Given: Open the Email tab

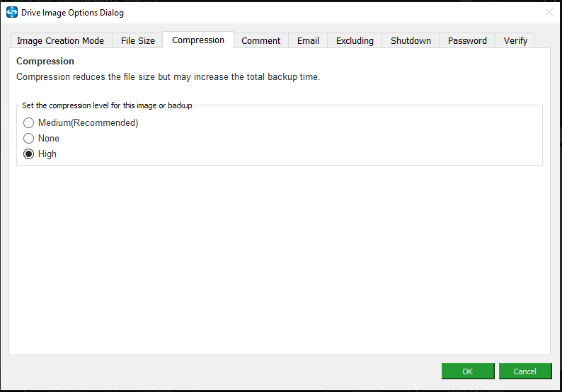Looking at the screenshot, I should [308, 41].
